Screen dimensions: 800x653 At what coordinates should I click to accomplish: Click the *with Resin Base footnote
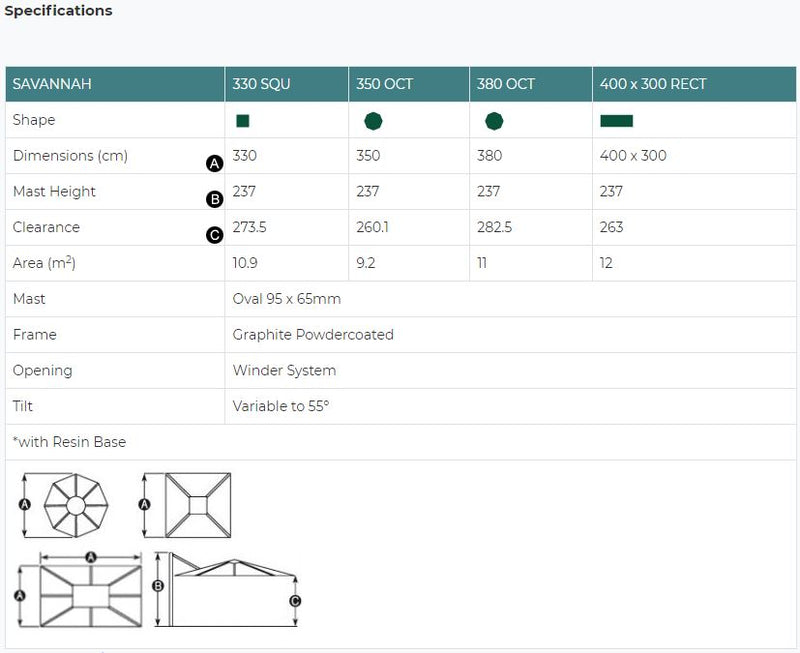[69, 442]
